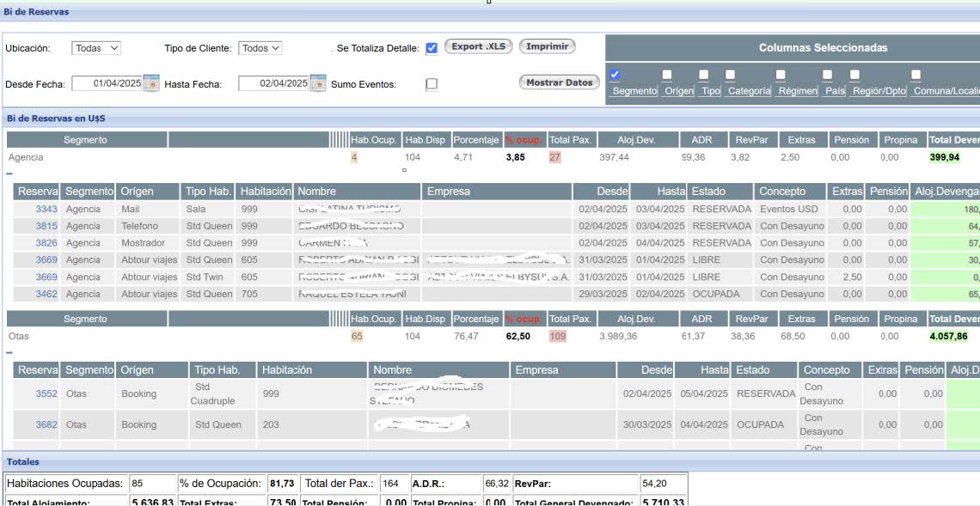
Task: Open reservation 3552 link
Action: point(46,393)
